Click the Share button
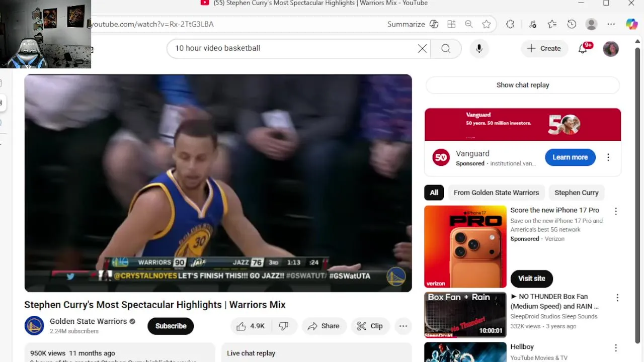The width and height of the screenshot is (644, 362). (324, 326)
